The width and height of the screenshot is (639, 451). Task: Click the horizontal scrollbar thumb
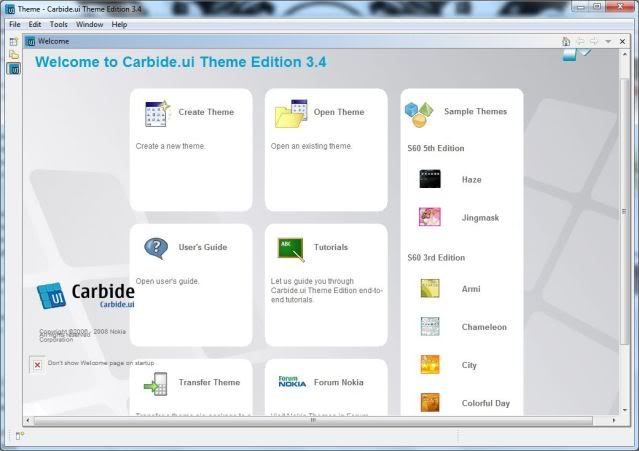[313, 420]
